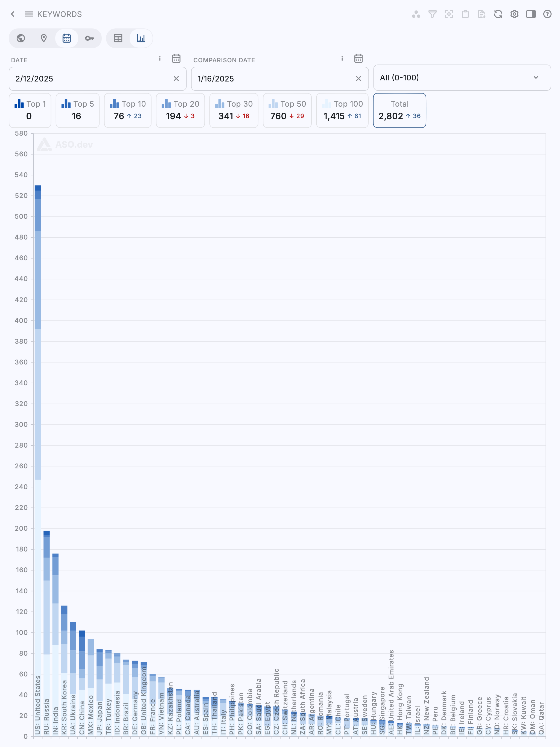The width and height of the screenshot is (560, 747).
Task: Clear the 2/12/2025 date field
Action: 176,79
